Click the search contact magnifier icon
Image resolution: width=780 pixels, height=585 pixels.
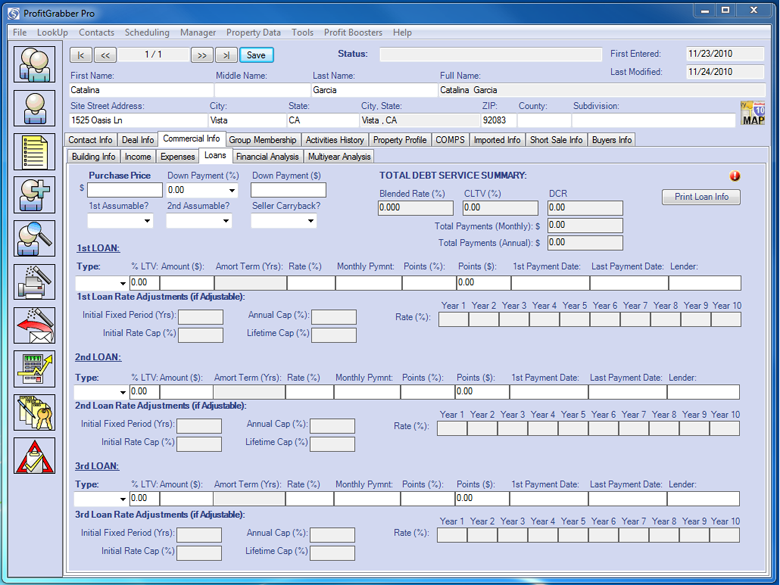point(34,239)
